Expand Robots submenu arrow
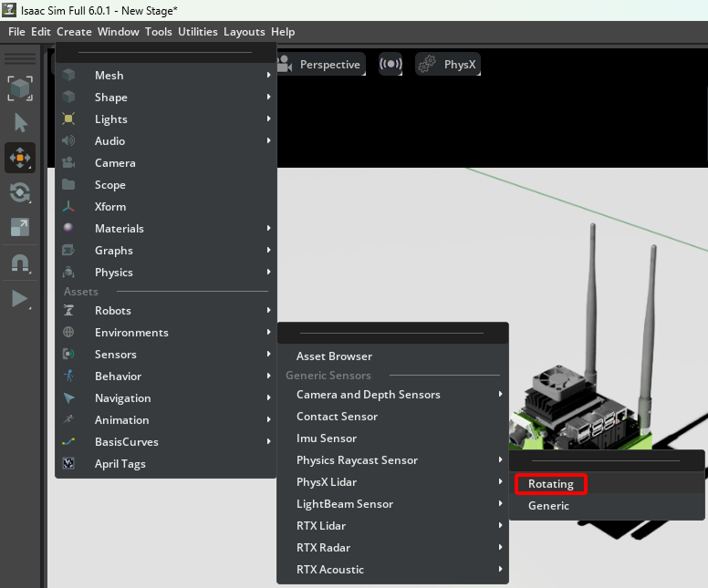The image size is (708, 588). 268,310
